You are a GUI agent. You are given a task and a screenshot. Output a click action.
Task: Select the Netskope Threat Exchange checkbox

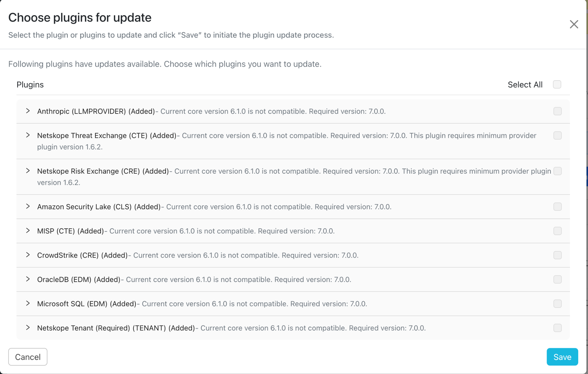point(558,135)
